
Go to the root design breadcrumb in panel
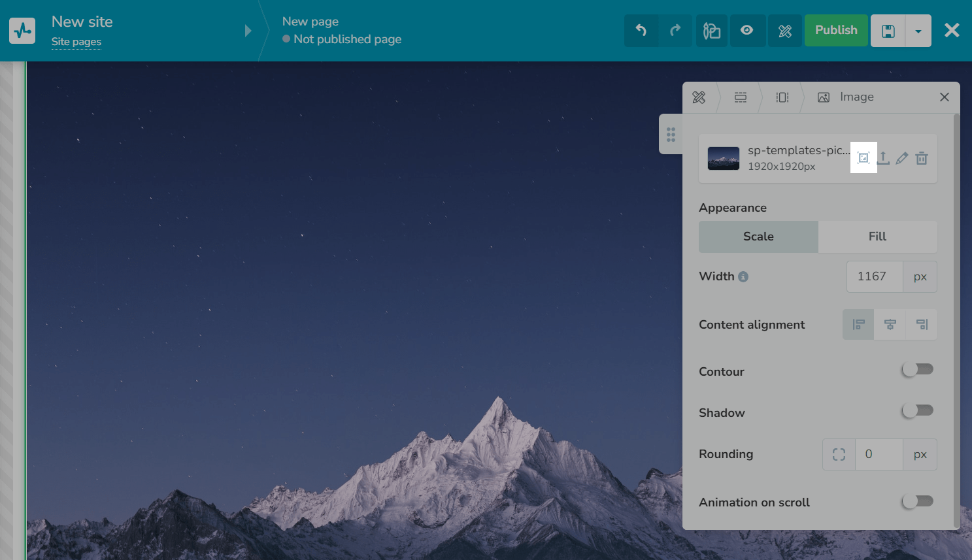pyautogui.click(x=699, y=97)
